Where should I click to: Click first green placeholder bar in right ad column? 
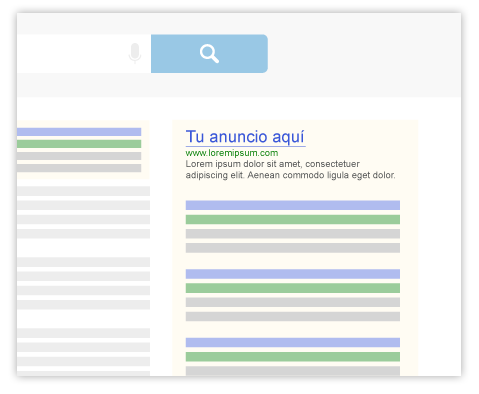[x=293, y=219]
